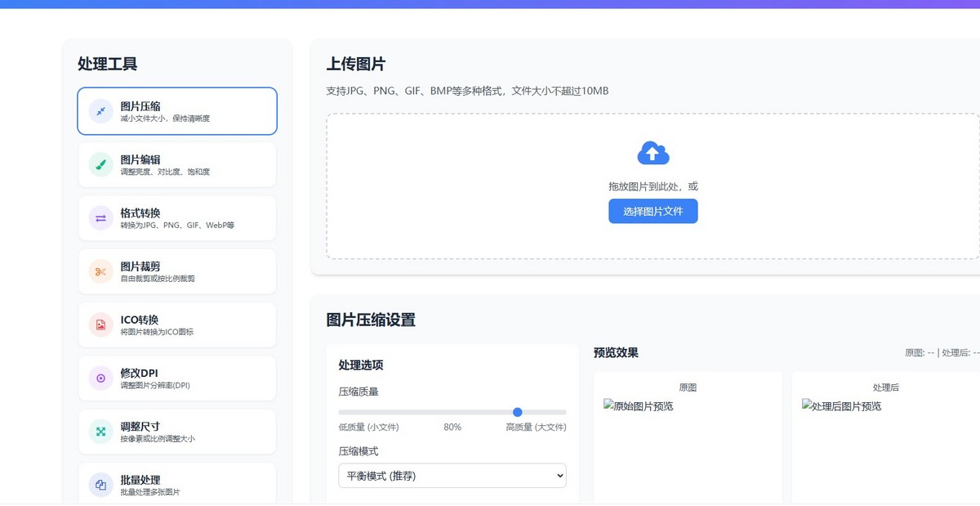Click the 压缩质量 slider handle
980x506 pixels.
pos(518,412)
